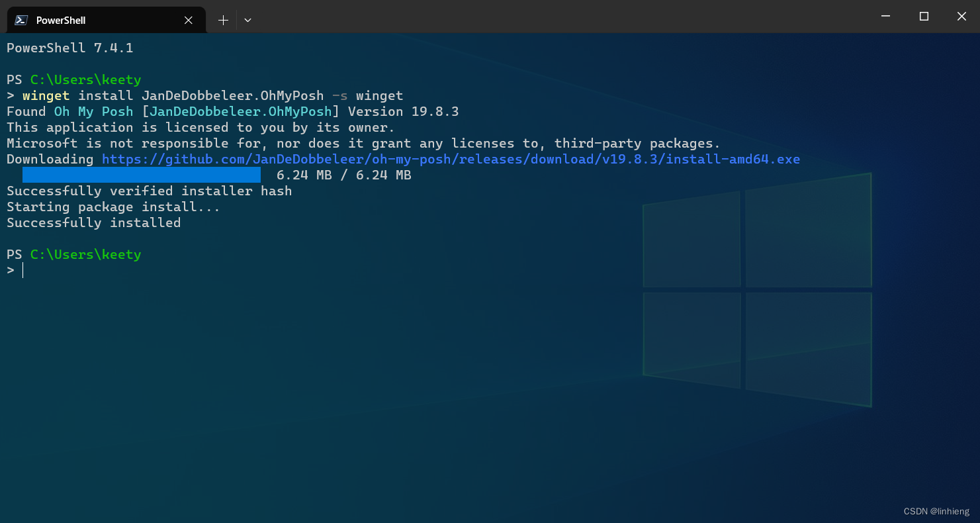Click 'Microsoft is not responsible for' line
The image size is (980, 523).
(364, 143)
